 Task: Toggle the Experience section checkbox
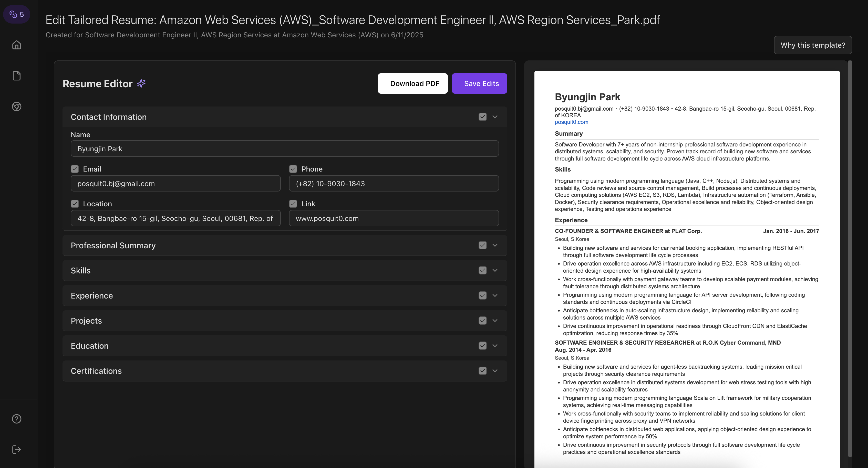tap(482, 295)
